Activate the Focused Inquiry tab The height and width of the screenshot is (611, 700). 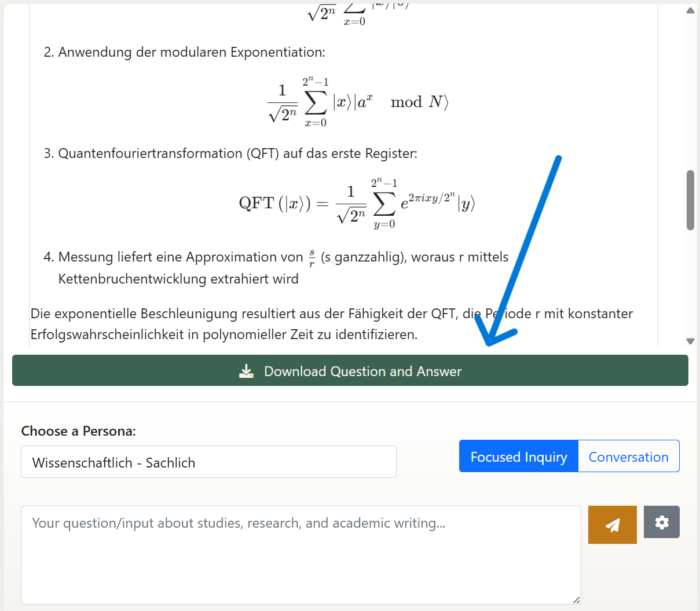click(x=518, y=457)
